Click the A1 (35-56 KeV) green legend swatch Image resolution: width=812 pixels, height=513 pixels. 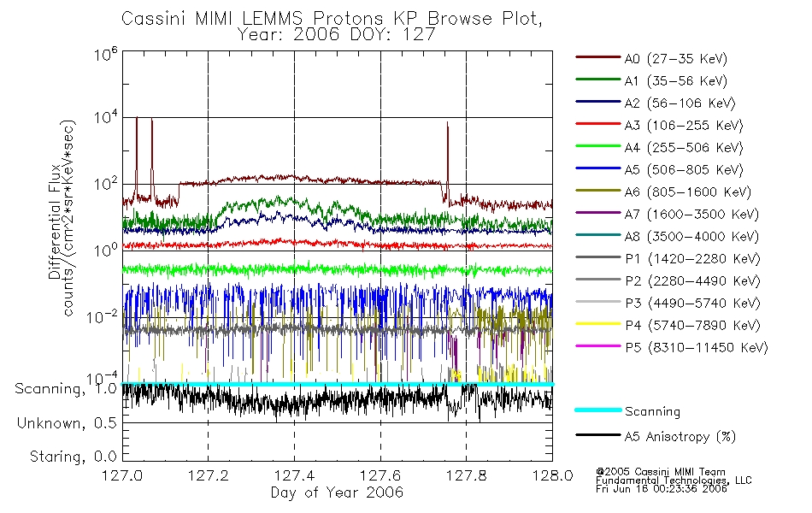pyautogui.click(x=597, y=80)
